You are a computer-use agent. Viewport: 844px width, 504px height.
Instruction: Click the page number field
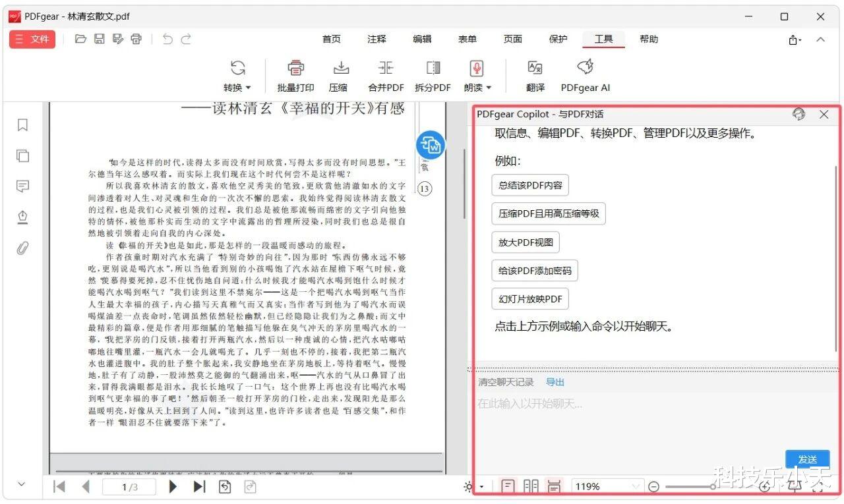[129, 487]
